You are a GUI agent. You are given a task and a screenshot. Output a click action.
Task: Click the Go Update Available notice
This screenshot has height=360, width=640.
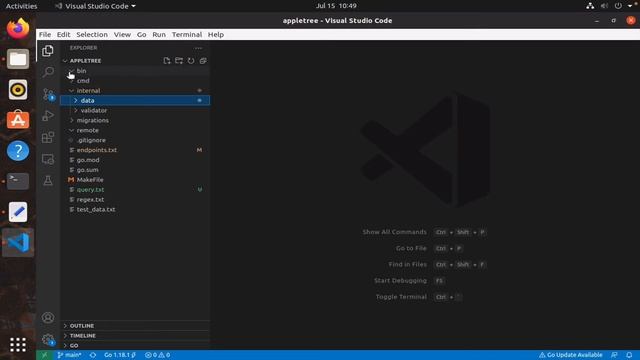pos(570,355)
